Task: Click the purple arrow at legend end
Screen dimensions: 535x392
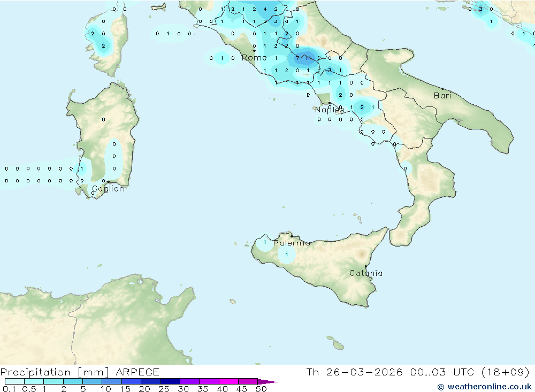Action: [267, 382]
